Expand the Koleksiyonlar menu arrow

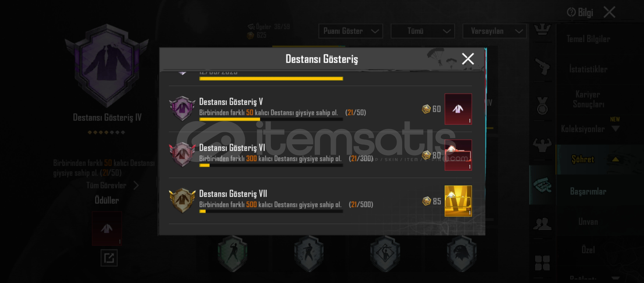(x=615, y=129)
